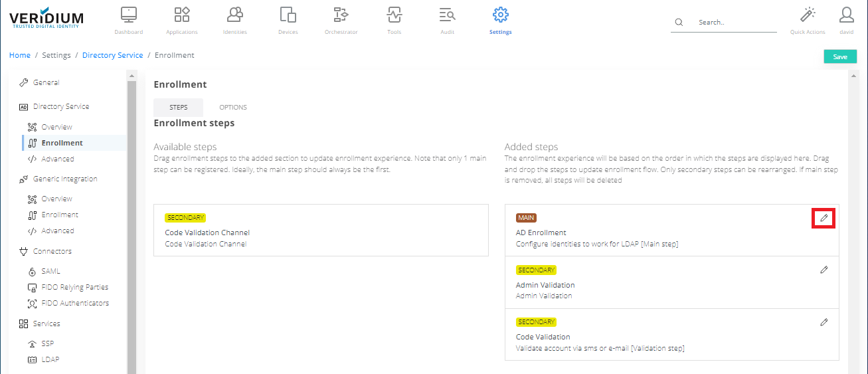Open the Orchestrator icon
Viewport: 868px width, 374px height.
click(341, 15)
